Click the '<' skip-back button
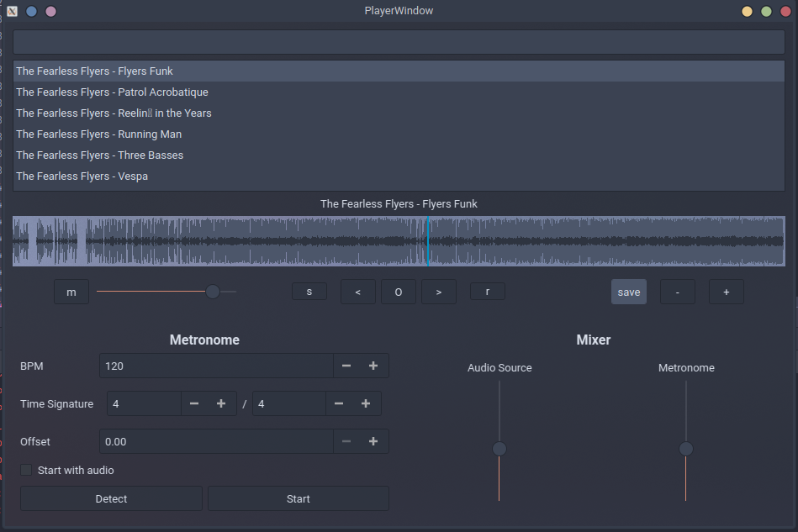This screenshot has height=532, width=798. click(357, 292)
